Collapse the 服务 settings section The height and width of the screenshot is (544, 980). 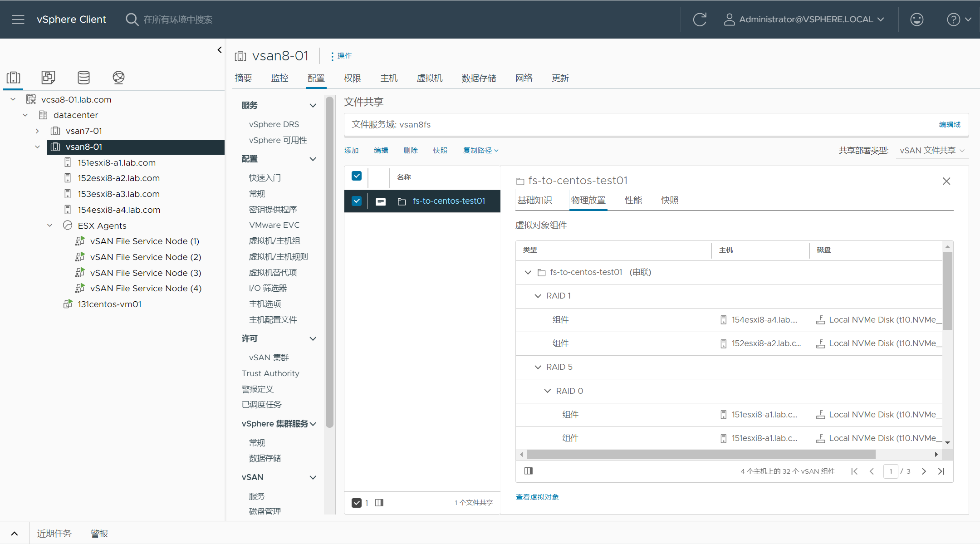[x=313, y=105]
